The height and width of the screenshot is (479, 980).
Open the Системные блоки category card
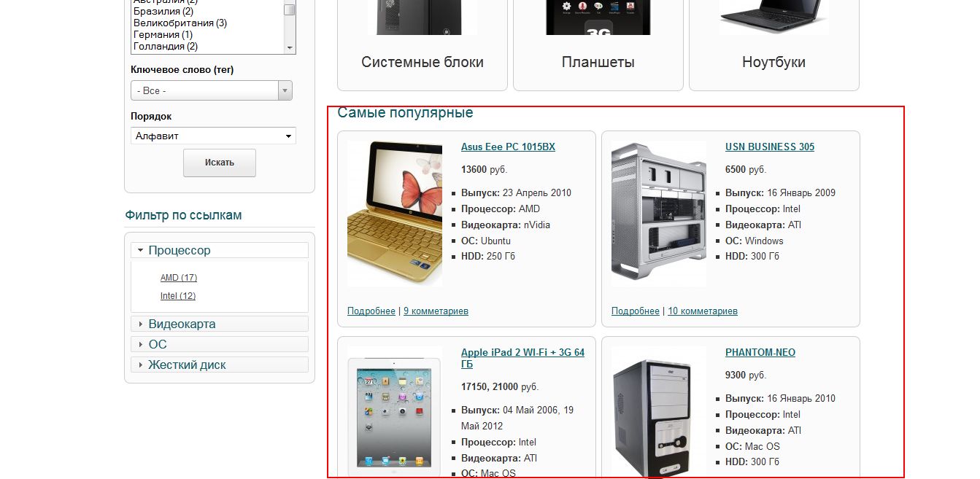point(423,44)
